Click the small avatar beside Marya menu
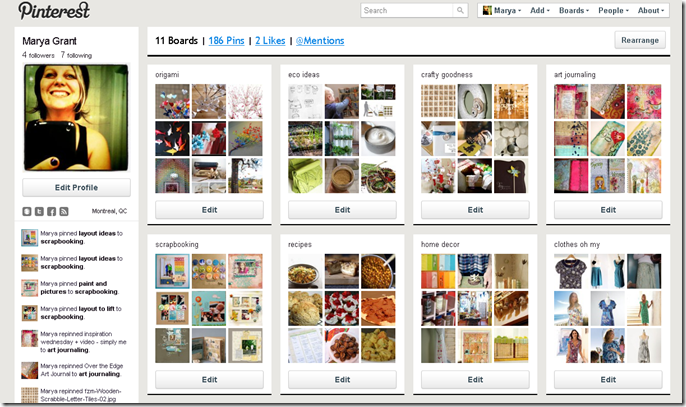This screenshot has height=407, width=686. click(487, 11)
